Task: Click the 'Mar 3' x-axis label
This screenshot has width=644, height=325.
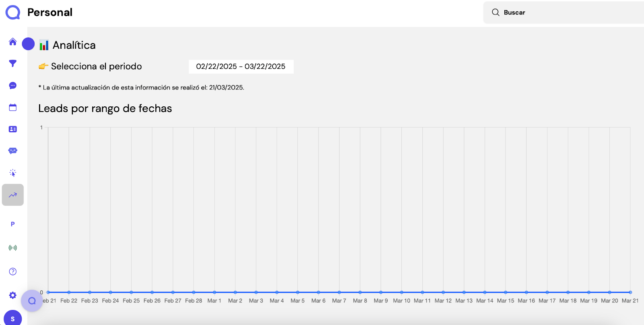Action: coord(256,301)
